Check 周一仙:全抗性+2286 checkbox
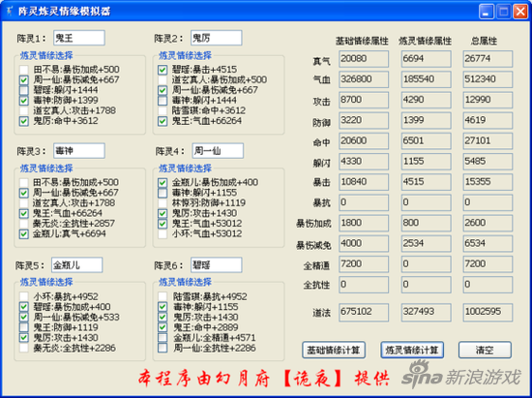Viewport: 532px width, 398px height. (x=163, y=348)
